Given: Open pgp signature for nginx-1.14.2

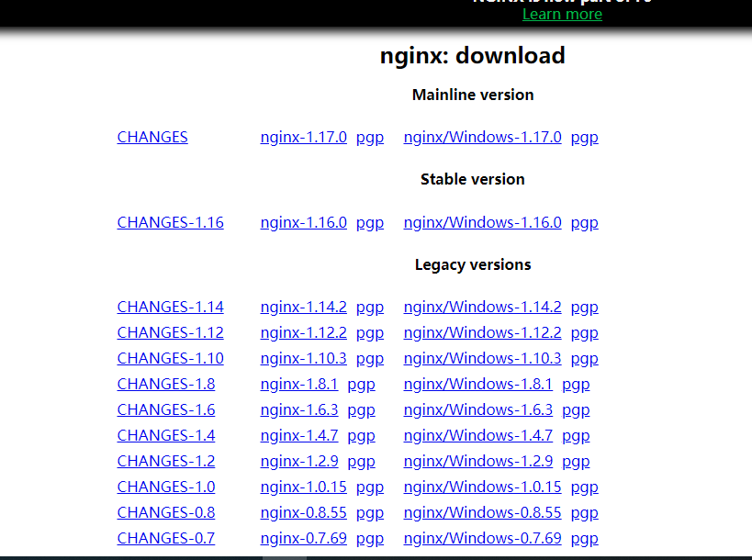Looking at the screenshot, I should pyautogui.click(x=370, y=308).
